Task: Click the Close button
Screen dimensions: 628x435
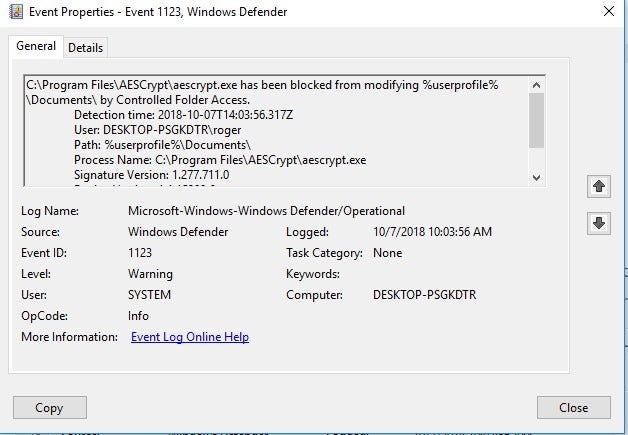Action: pyautogui.click(x=574, y=407)
